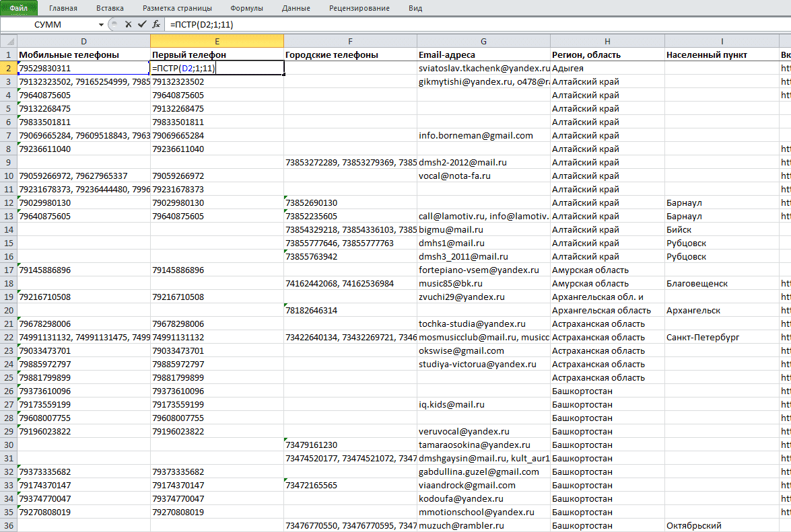Select cell with muzuch@rambler.ru
The width and height of the screenshot is (791, 532).
tap(483, 525)
